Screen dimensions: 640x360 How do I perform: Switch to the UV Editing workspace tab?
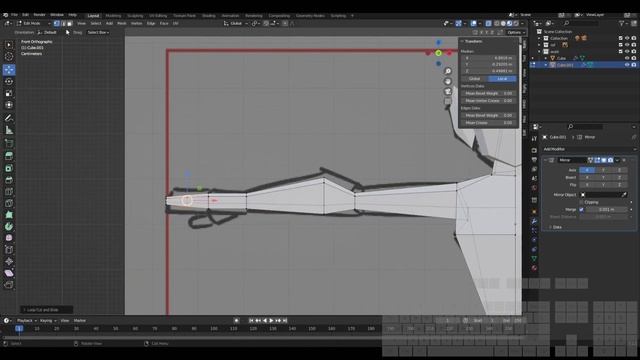[158, 16]
